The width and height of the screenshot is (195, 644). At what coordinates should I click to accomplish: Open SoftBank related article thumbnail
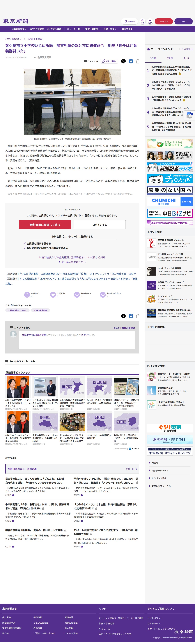click(x=45, y=387)
